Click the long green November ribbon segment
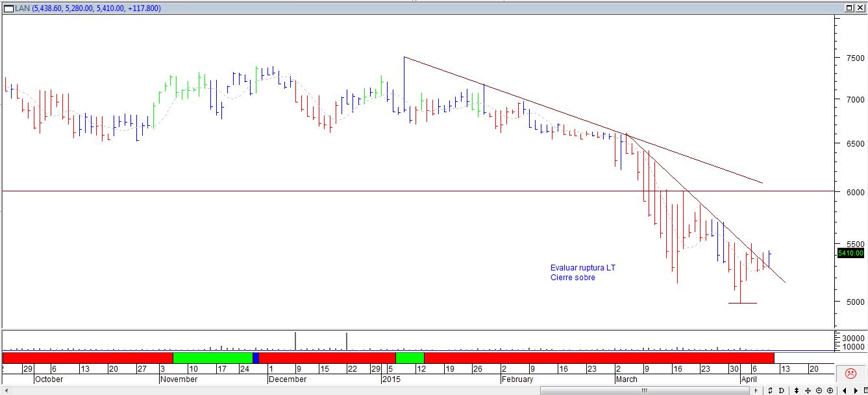Viewport: 868px width, 395px height. coord(213,357)
